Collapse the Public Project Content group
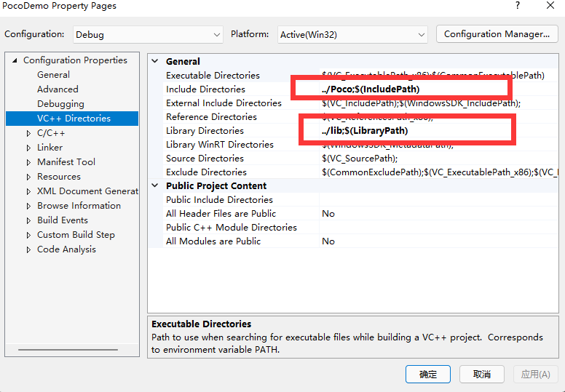Viewport: 565px width, 392px height. tap(154, 186)
